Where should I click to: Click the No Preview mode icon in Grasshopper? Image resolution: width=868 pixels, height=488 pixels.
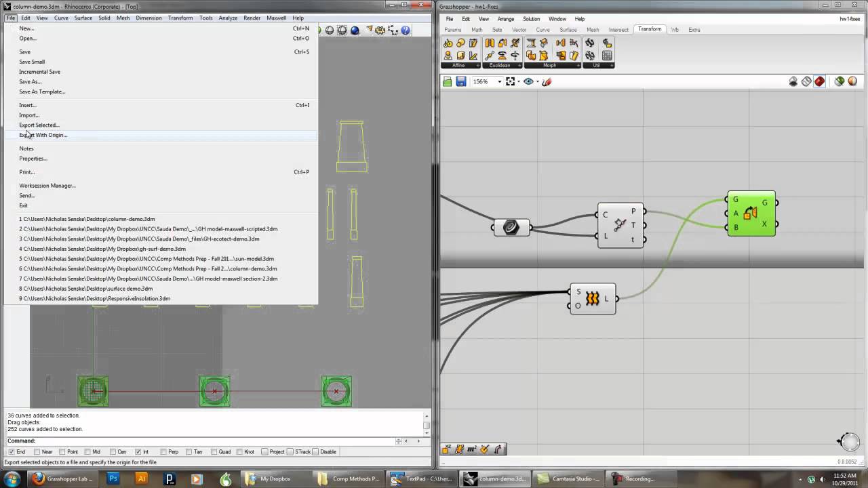coord(793,81)
